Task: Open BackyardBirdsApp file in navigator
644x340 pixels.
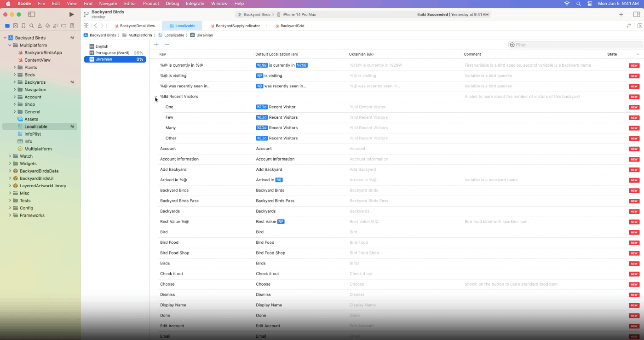Action: tap(43, 52)
